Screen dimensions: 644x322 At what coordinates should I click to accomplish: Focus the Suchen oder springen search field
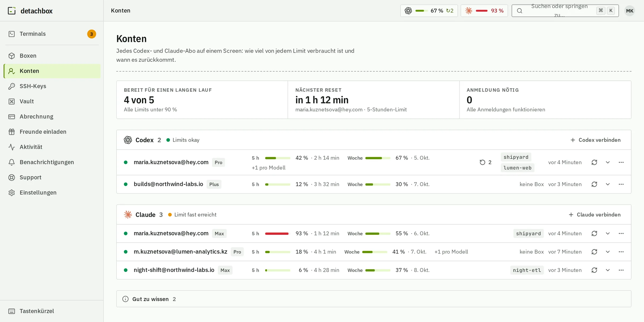[x=565, y=11]
